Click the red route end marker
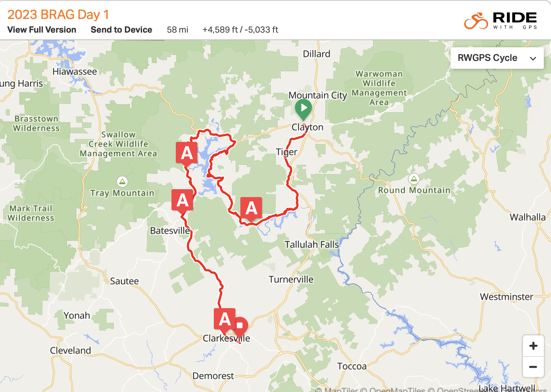Viewport: 551px width, 392px height. coord(240,326)
